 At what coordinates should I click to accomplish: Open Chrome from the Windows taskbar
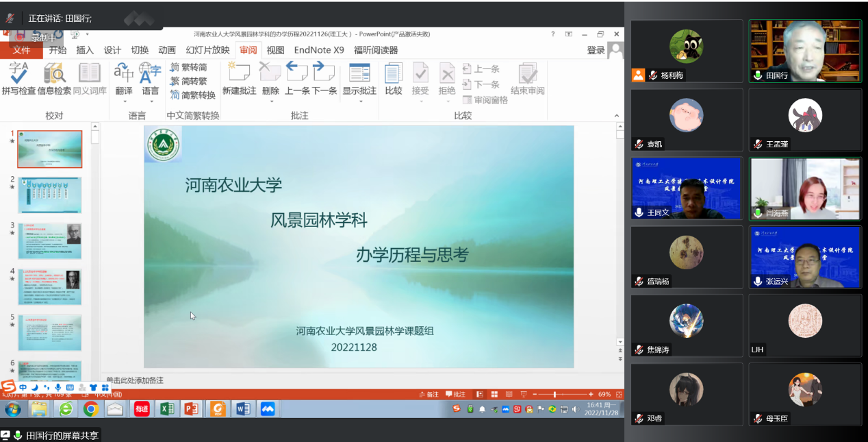90,409
